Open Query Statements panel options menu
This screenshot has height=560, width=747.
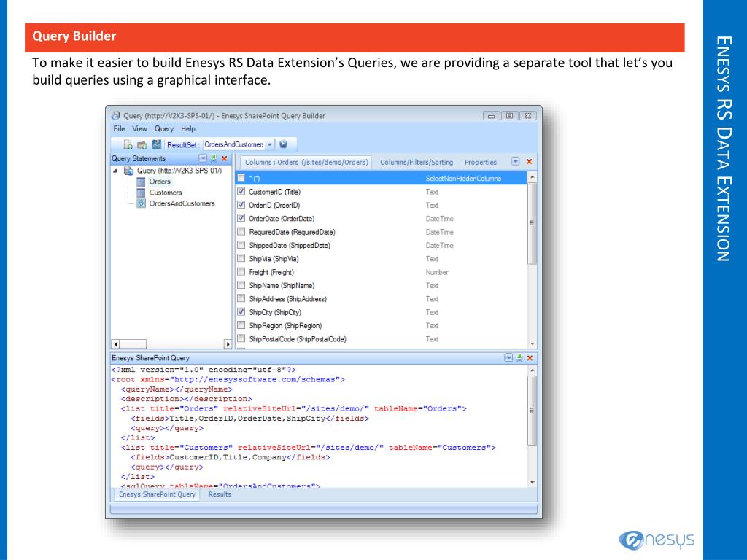pyautogui.click(x=203, y=158)
